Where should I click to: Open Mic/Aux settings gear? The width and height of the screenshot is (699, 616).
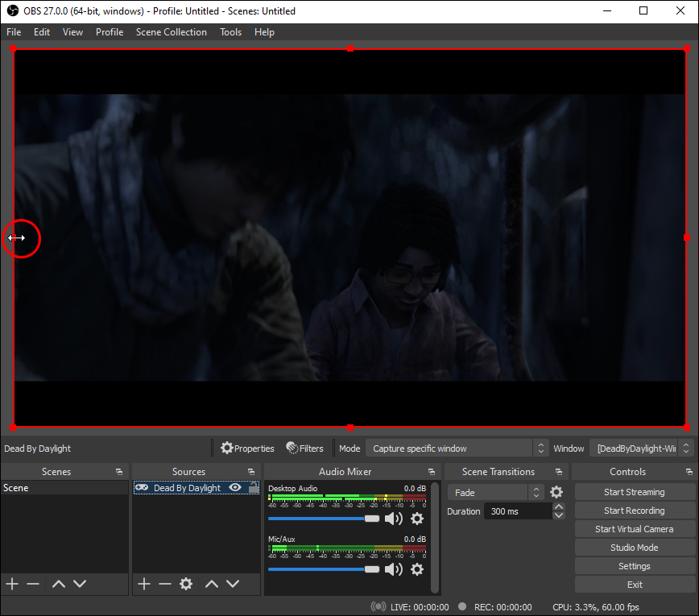[x=417, y=569]
